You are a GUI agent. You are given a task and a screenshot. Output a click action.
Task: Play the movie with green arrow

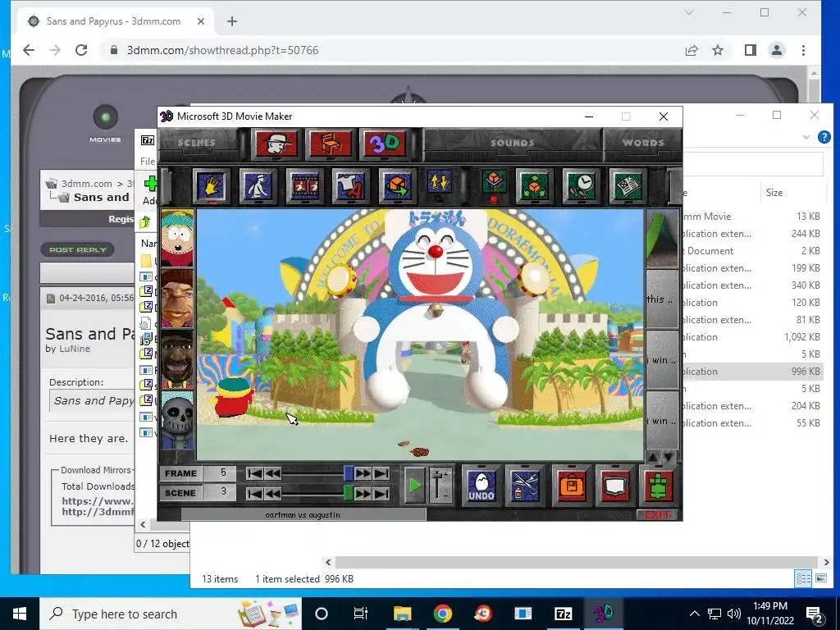coord(414,486)
